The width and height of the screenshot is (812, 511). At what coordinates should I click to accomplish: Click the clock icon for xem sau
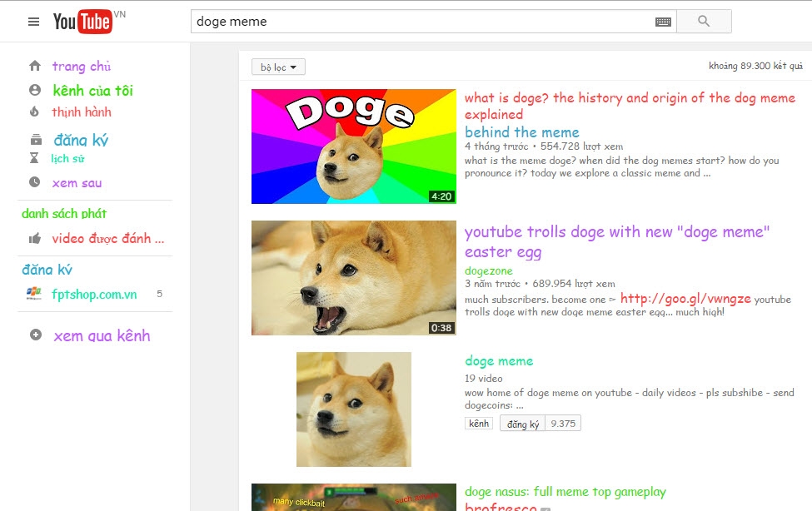(35, 182)
